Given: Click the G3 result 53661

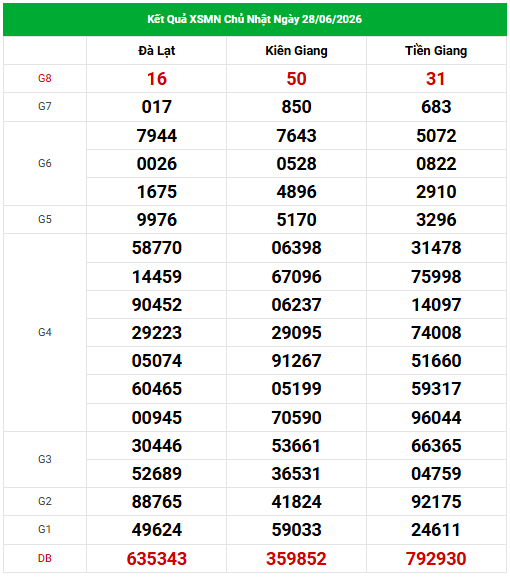Looking at the screenshot, I should [297, 446].
